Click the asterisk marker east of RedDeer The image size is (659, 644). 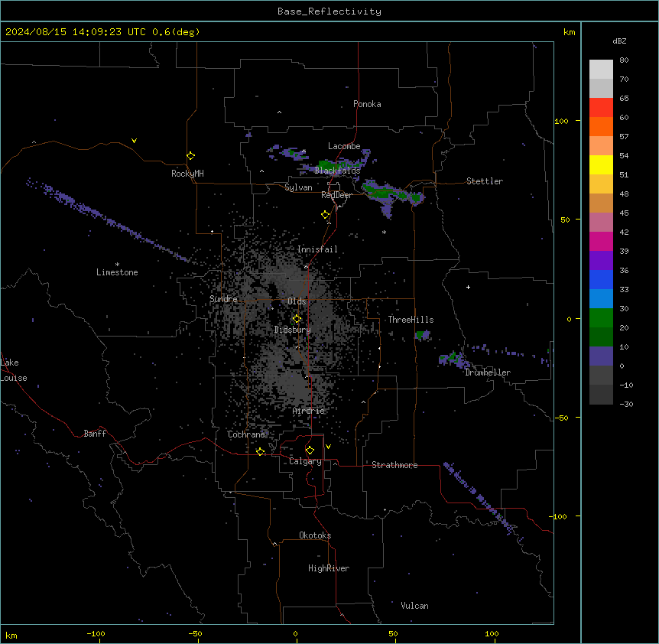click(x=384, y=232)
